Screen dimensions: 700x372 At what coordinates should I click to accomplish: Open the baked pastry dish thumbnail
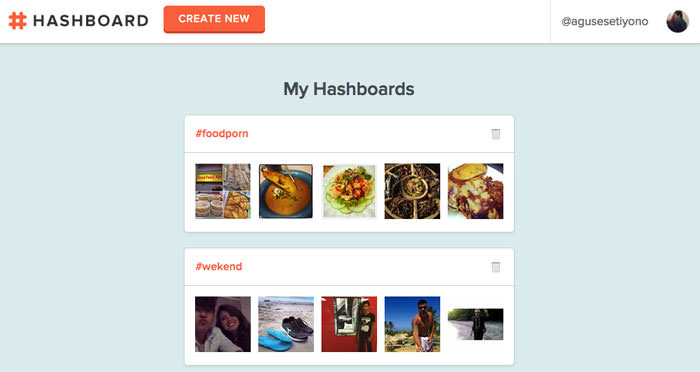click(x=475, y=191)
